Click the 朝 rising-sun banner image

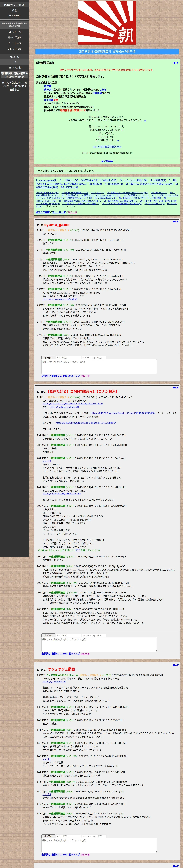click(x=107, y=23)
